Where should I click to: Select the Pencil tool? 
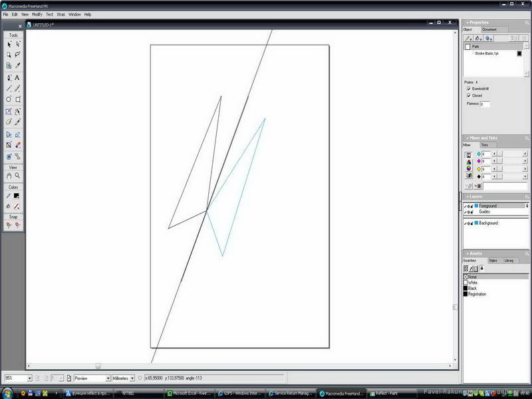[18, 88]
